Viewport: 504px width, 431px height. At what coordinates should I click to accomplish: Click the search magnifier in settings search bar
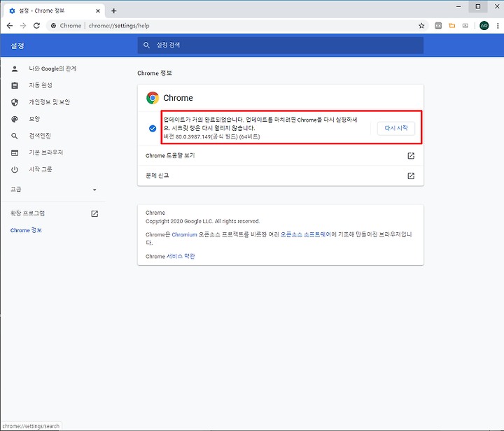[146, 45]
